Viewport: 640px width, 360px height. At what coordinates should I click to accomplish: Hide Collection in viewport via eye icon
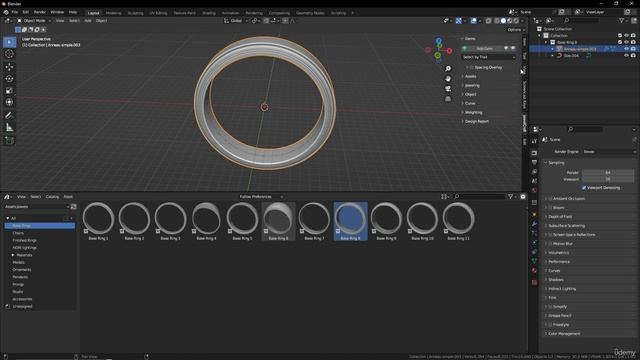coord(626,36)
